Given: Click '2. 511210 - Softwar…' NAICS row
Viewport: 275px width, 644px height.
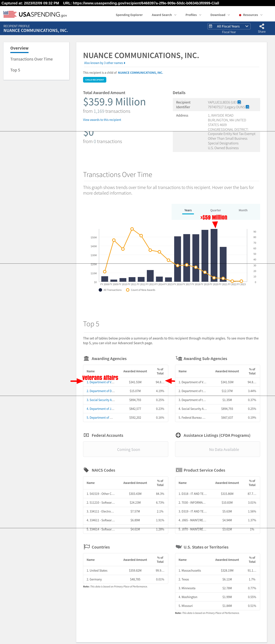Looking at the screenshot, I should point(125,502).
